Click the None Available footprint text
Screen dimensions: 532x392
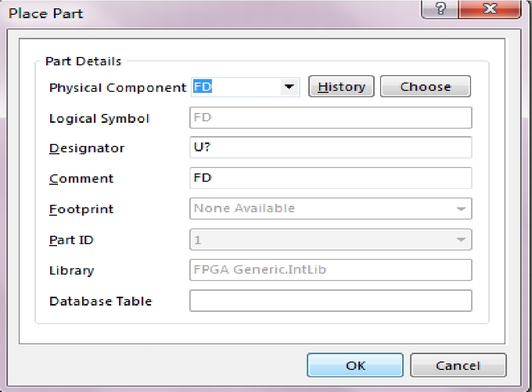[x=244, y=208]
